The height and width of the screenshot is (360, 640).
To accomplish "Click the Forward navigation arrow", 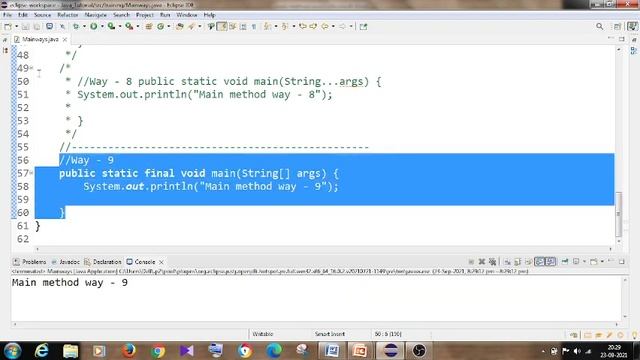I will [x=342, y=27].
